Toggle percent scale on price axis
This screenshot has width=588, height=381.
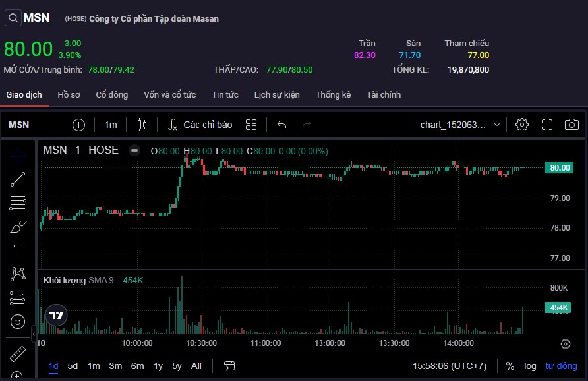click(510, 366)
